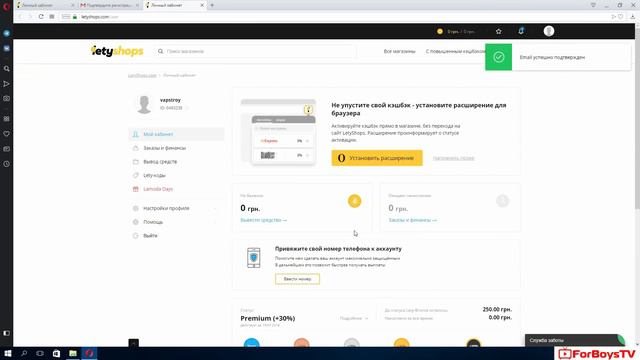640x360 pixels.
Task: Click LetyShops.com breadcrumb link
Action: click(142, 76)
